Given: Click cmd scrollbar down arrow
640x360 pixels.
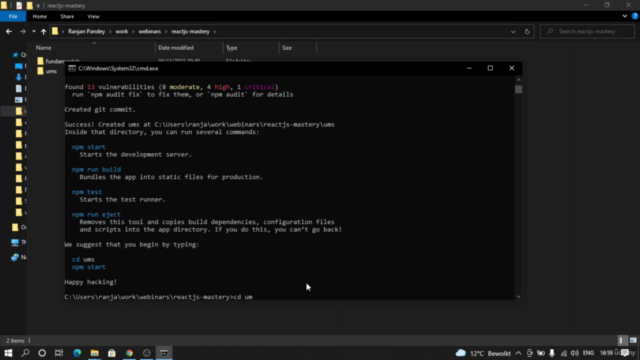Looking at the screenshot, I should point(518,297).
